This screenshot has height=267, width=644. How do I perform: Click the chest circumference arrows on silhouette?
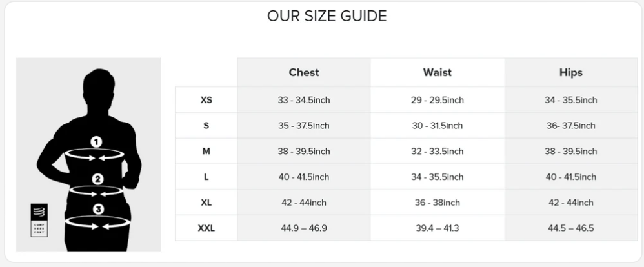[x=94, y=155]
